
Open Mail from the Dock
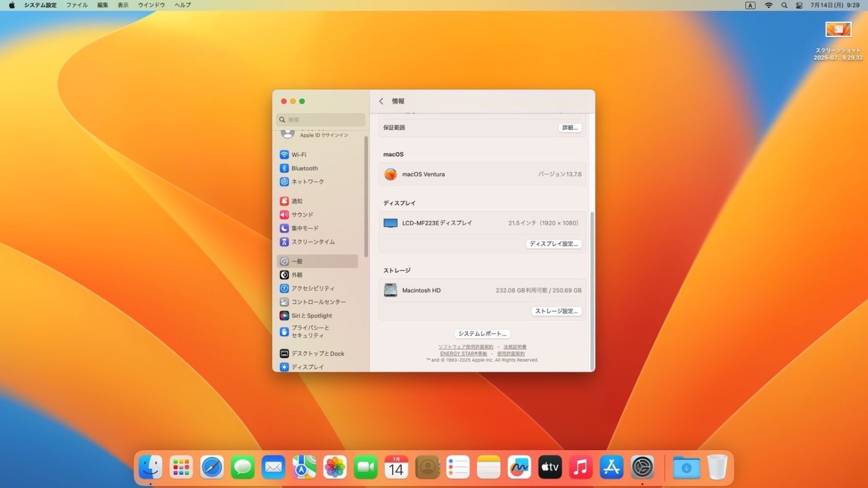coord(273,467)
